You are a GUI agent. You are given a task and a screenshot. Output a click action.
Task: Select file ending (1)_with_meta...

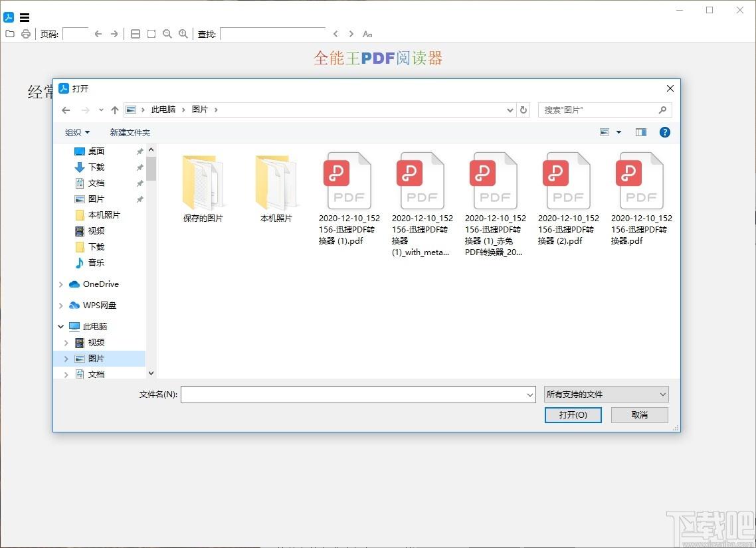tap(423, 204)
